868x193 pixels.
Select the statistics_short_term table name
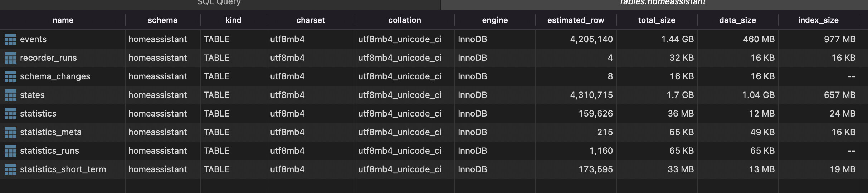[63, 169]
